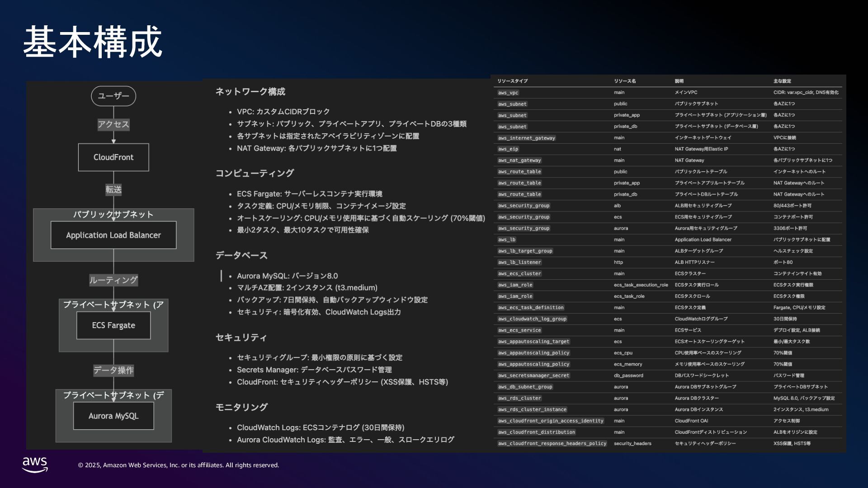
Task: Click the データ操作 arrow label
Action: coord(113,371)
